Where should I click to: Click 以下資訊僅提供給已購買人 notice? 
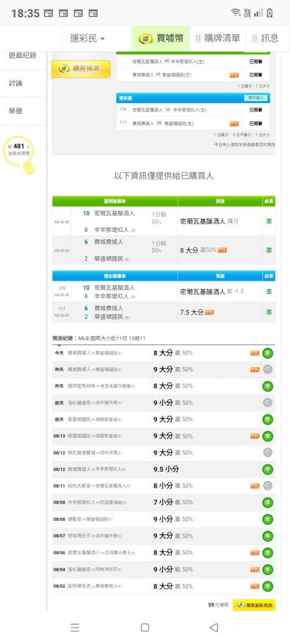164,176
